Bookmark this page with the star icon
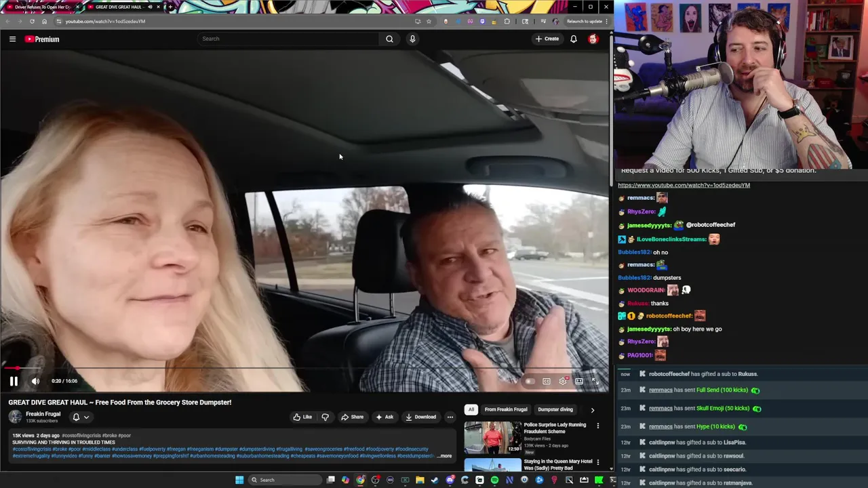The image size is (868, 488). pyautogui.click(x=429, y=21)
